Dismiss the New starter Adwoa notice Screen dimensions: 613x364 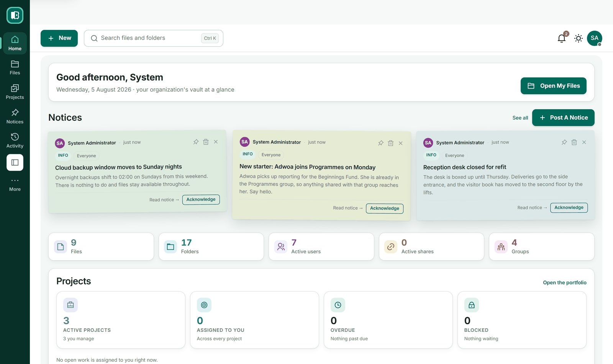click(x=401, y=143)
